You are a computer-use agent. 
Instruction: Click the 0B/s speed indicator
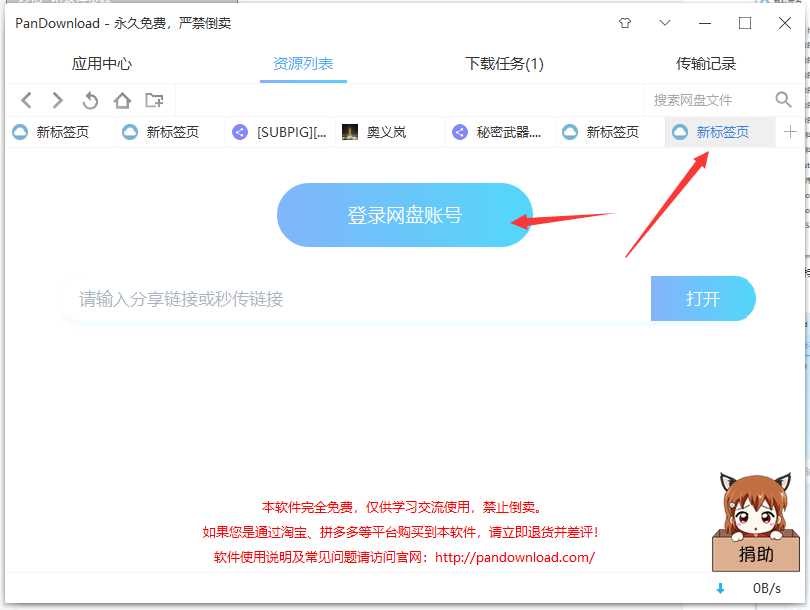pos(767,588)
